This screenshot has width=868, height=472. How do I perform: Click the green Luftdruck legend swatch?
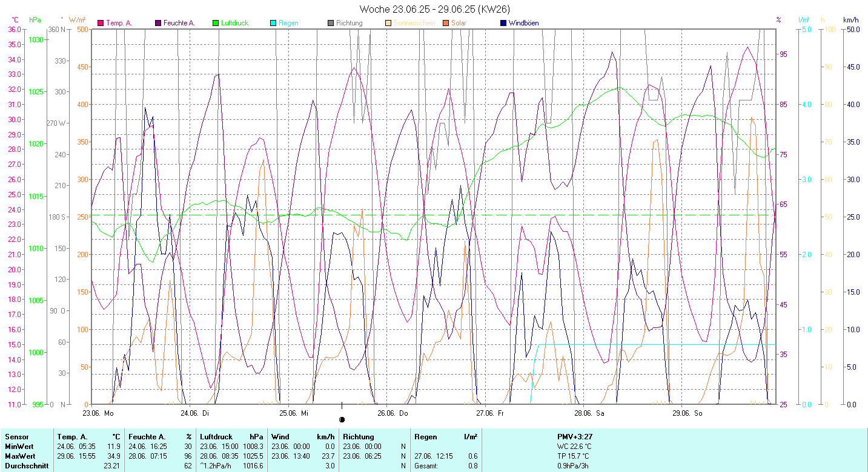(215, 23)
